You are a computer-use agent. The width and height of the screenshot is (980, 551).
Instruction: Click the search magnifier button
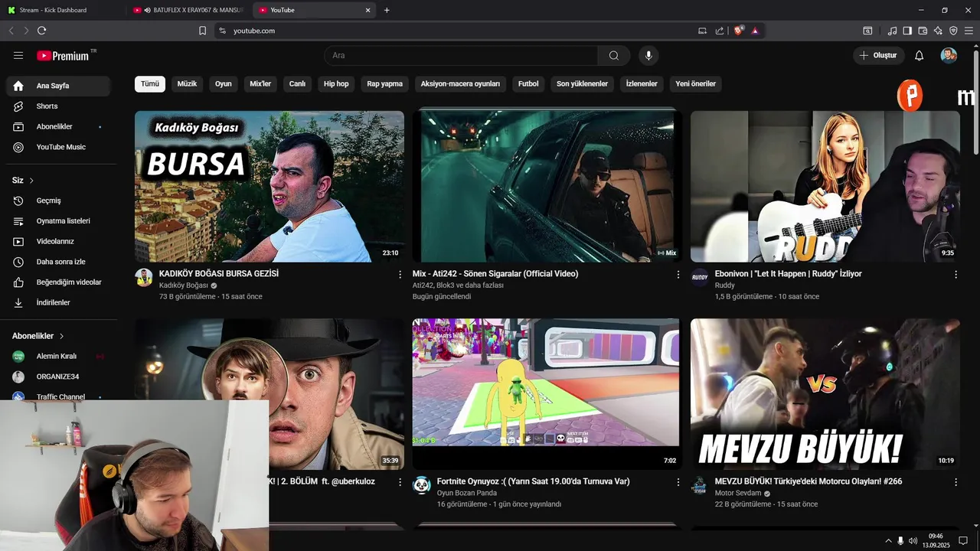tap(614, 55)
